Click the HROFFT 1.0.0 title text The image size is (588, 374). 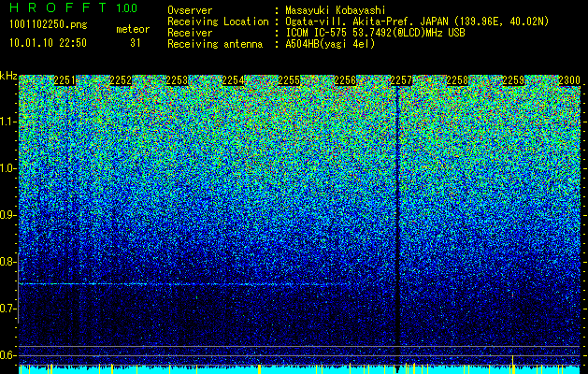pyautogui.click(x=74, y=7)
